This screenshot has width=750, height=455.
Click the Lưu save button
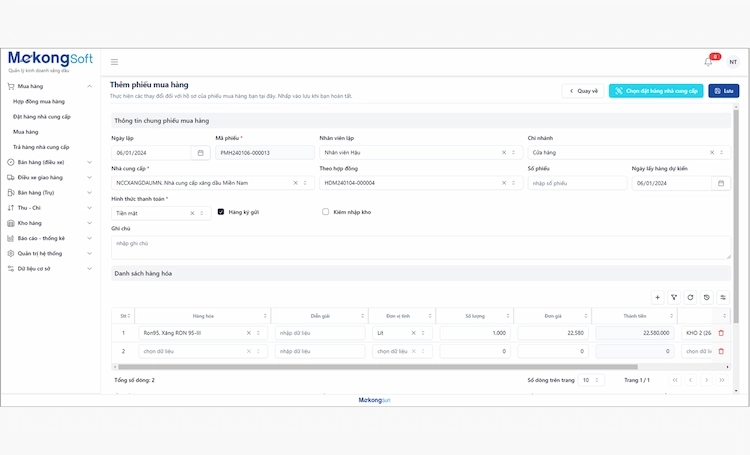[724, 90]
